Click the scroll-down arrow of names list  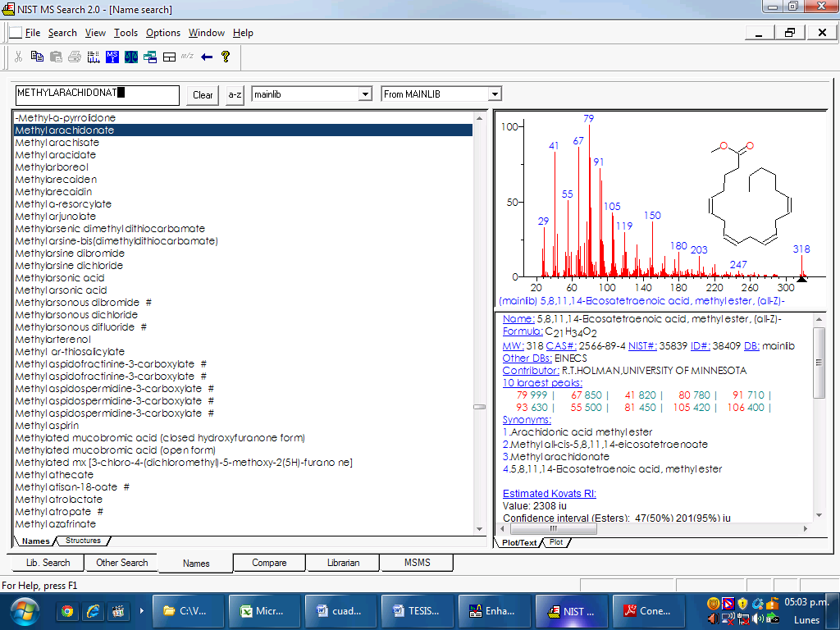coord(479,529)
